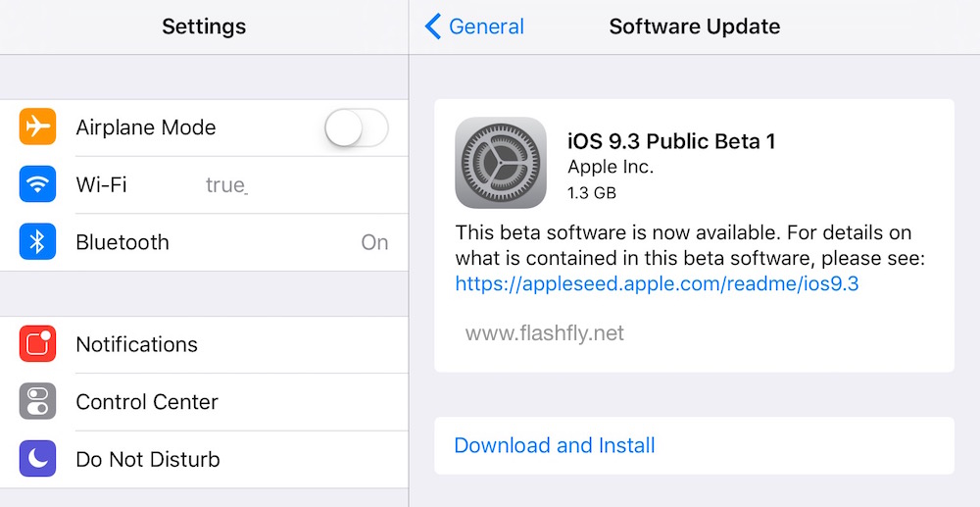Tap the gray Control Center icon
Screen dimensions: 980x507
pos(37,402)
